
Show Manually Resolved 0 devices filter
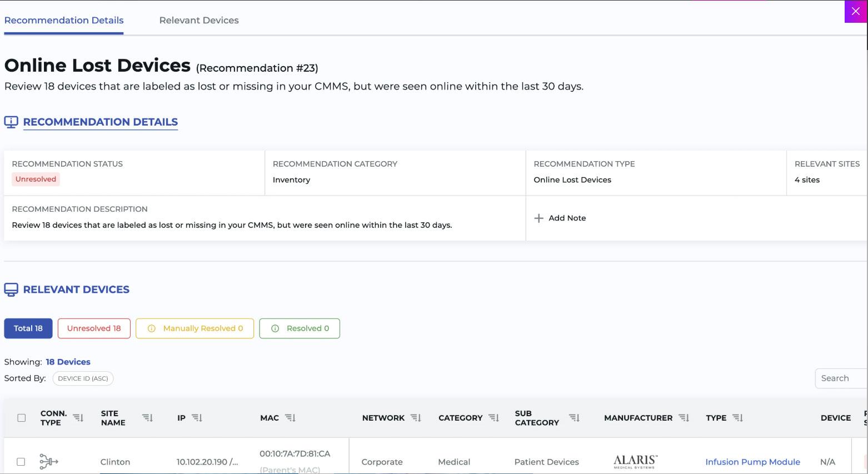click(195, 328)
